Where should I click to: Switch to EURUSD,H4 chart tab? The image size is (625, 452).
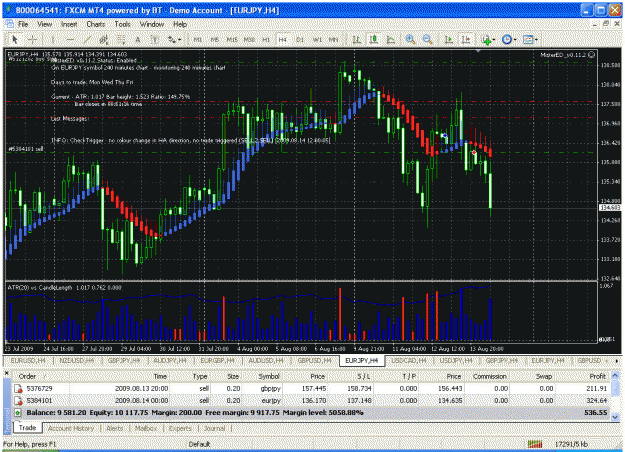(x=28, y=360)
